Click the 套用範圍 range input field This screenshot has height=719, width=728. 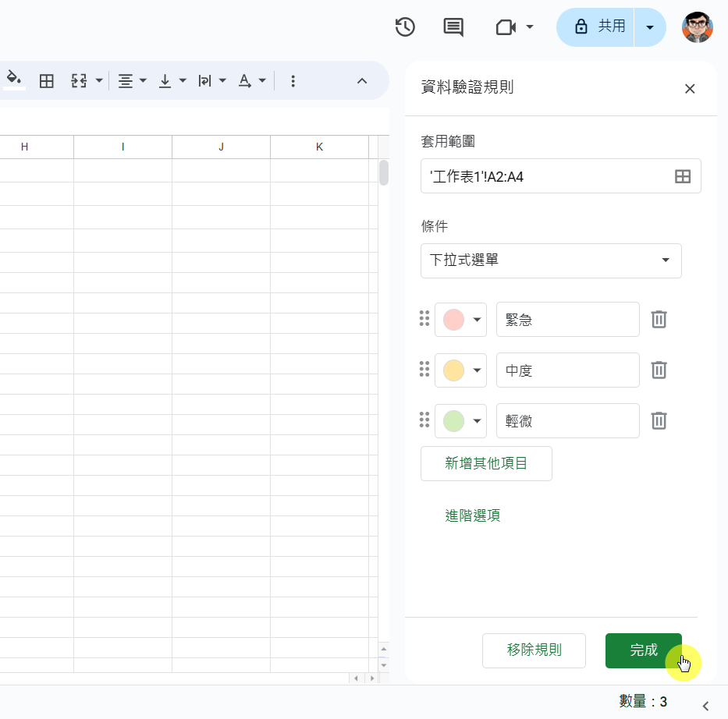[546, 176]
